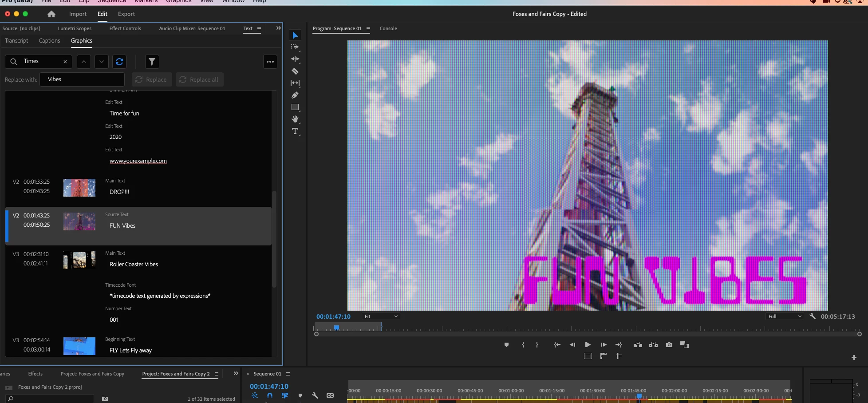Screen dimensions: 868x403
Task: Open the Transcript tab
Action: 16,40
